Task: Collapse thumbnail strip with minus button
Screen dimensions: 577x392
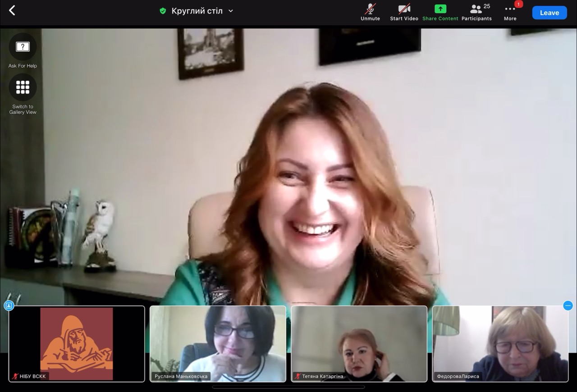Action: point(568,305)
